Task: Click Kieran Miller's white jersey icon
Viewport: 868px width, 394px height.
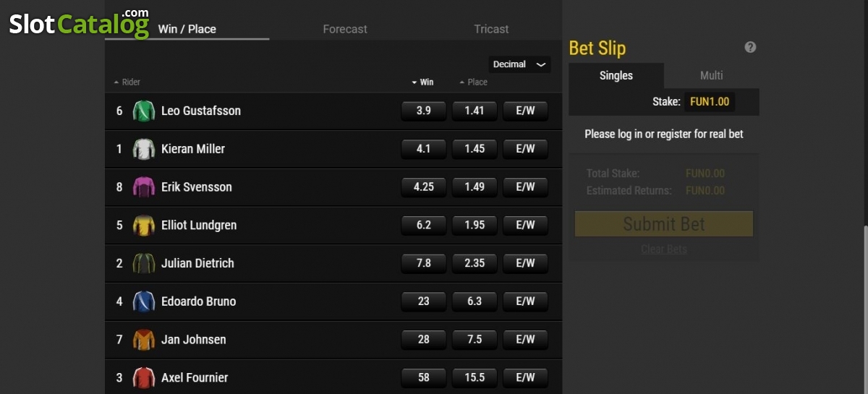Action: tap(144, 149)
